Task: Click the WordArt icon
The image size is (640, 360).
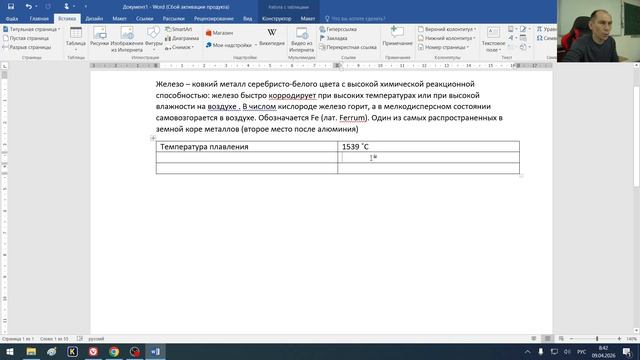Action: coord(511,38)
